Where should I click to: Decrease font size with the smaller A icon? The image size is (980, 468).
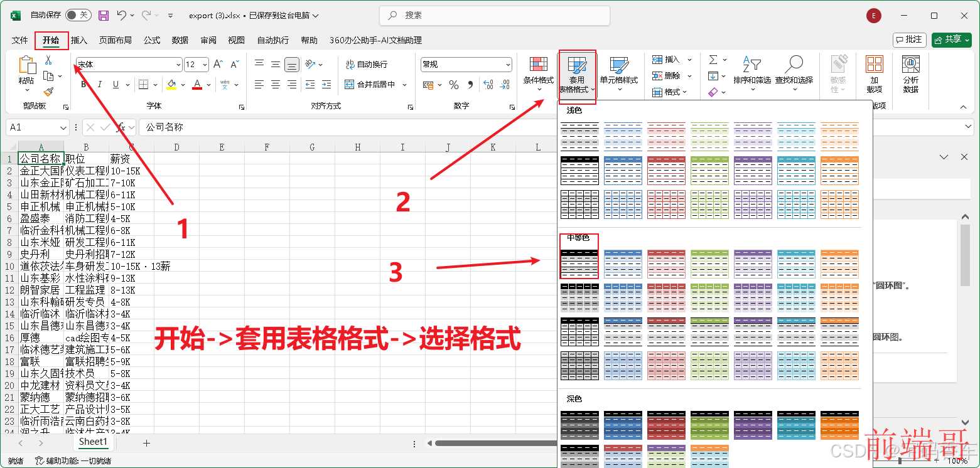234,64
